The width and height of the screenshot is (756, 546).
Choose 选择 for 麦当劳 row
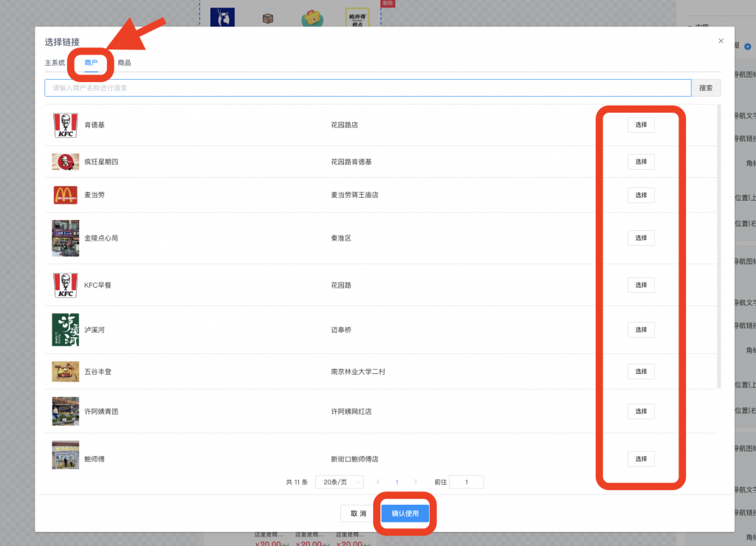[x=641, y=195]
